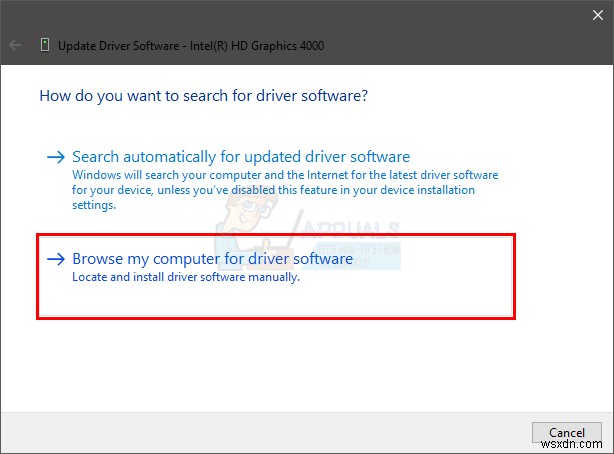This screenshot has width=614, height=454.
Task: Click the device icon beside Update Driver Software
Action: [45, 45]
